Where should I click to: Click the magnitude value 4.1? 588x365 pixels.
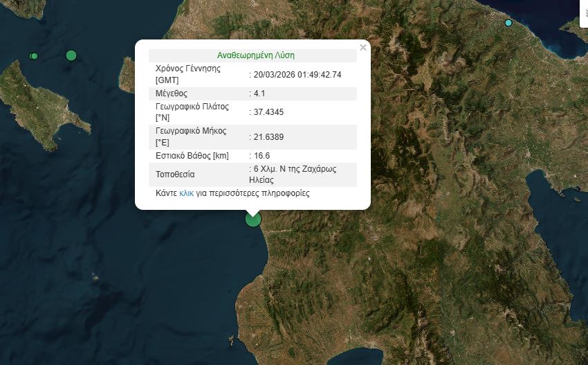(261, 93)
